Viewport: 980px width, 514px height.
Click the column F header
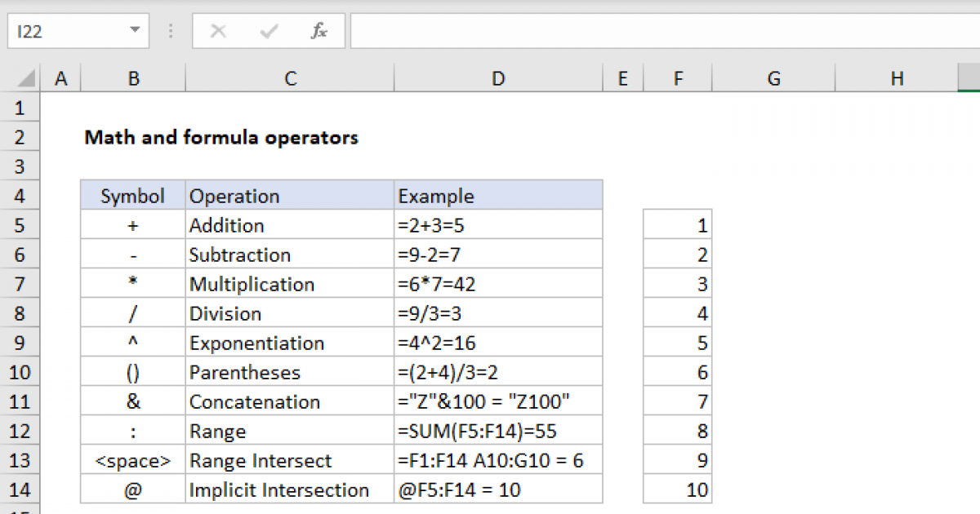pos(678,78)
